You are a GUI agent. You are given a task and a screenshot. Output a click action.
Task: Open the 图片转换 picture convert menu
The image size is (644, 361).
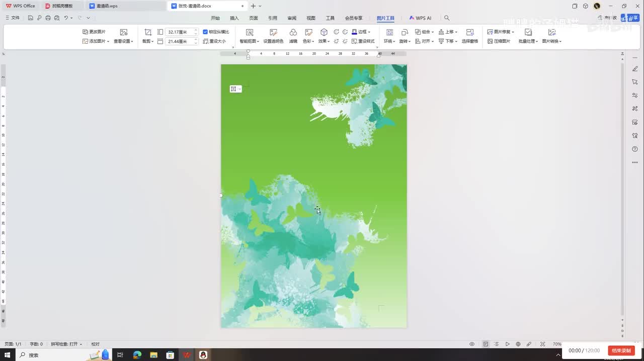point(552,37)
